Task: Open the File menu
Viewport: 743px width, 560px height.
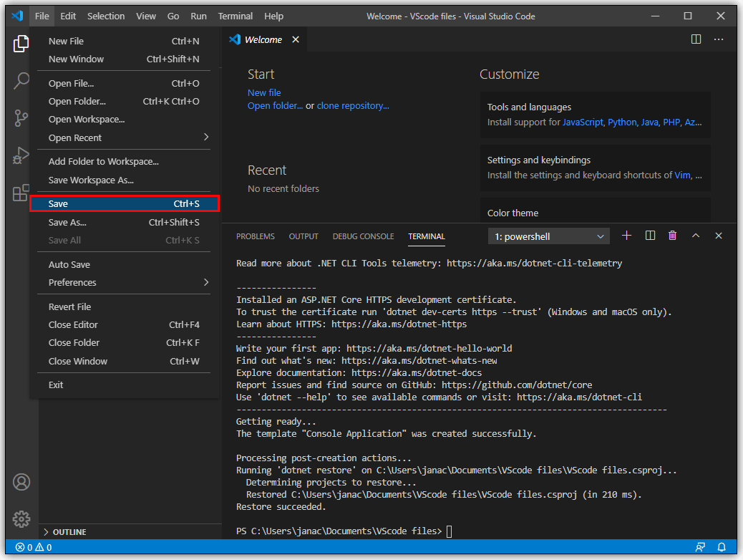Action: click(x=42, y=16)
